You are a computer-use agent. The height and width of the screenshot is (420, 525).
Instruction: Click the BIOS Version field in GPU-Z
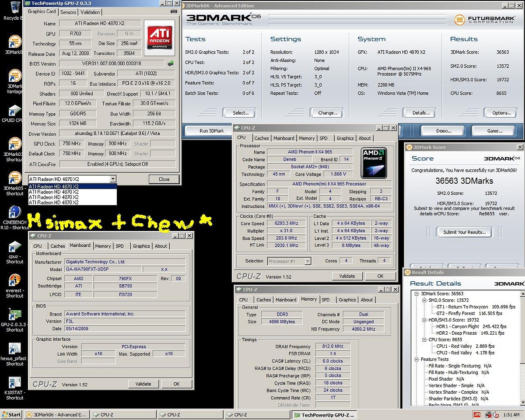click(x=112, y=64)
